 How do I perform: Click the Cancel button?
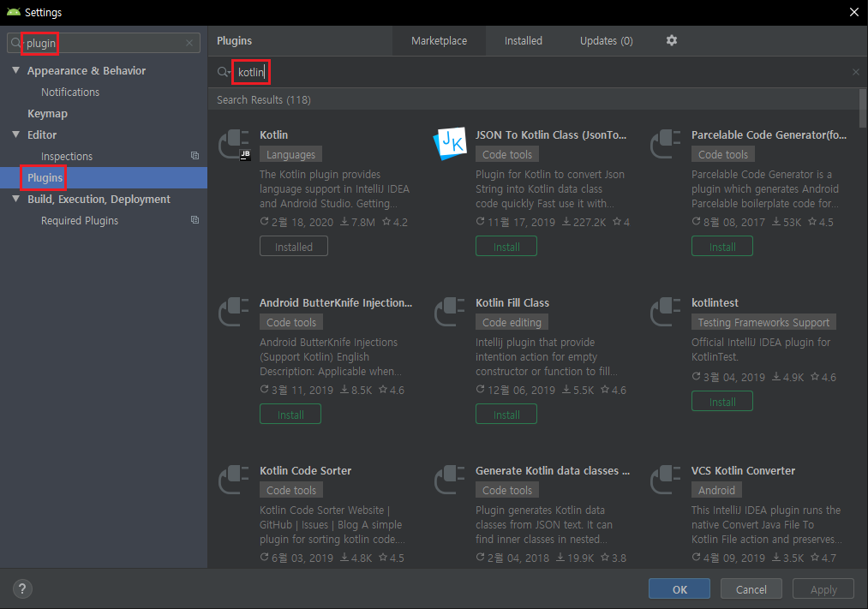point(751,588)
